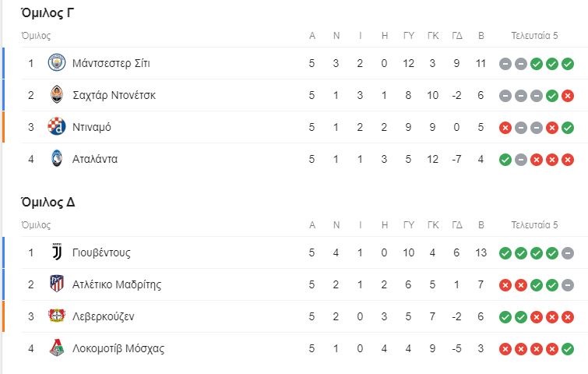588x374 pixels.
Task: Click the Όμιλος Γ group heading
Action: point(48,13)
